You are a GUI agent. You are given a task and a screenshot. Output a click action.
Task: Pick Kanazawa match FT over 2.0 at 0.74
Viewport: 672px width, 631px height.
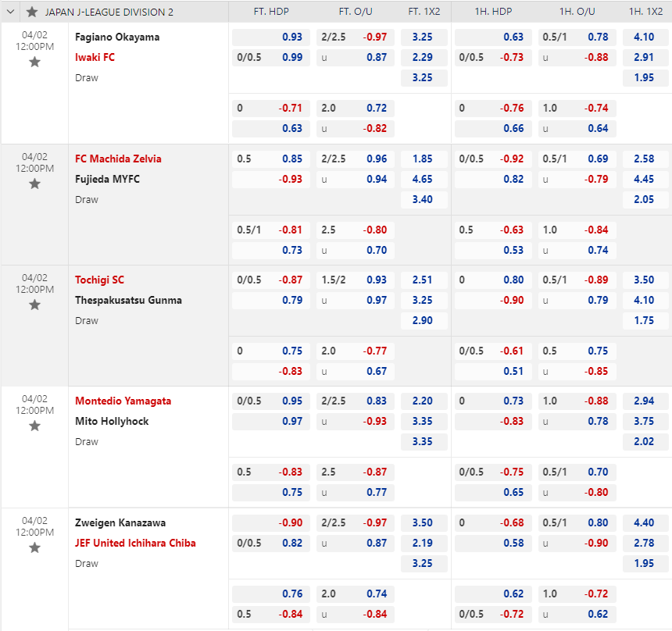(356, 594)
